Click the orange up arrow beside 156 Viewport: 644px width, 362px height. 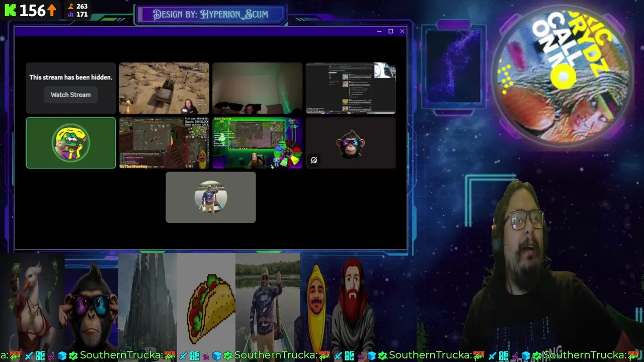pyautogui.click(x=52, y=10)
